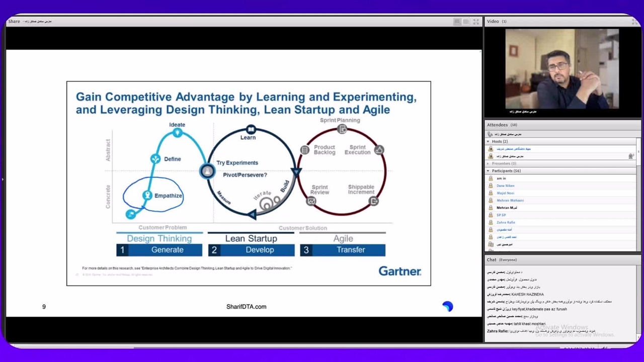The image size is (644, 362).
Task: Click the presenter's webcam video feed
Action: pos(562,69)
